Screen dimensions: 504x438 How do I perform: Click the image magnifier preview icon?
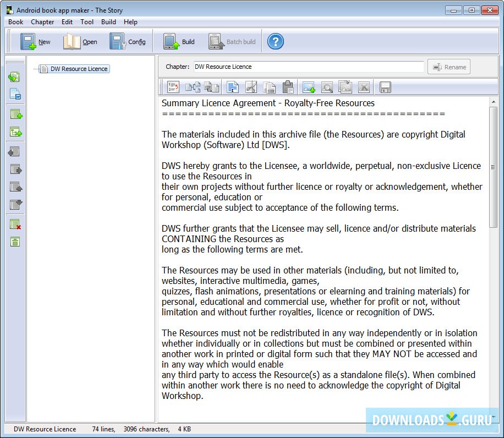327,87
